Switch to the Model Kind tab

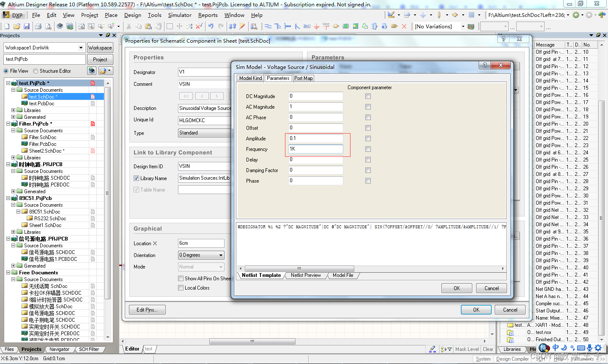tap(250, 78)
